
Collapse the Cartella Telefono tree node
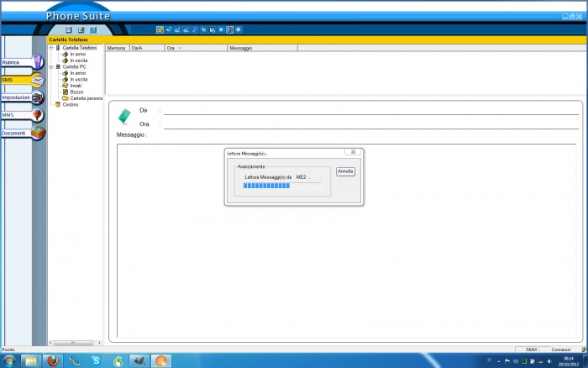point(51,48)
